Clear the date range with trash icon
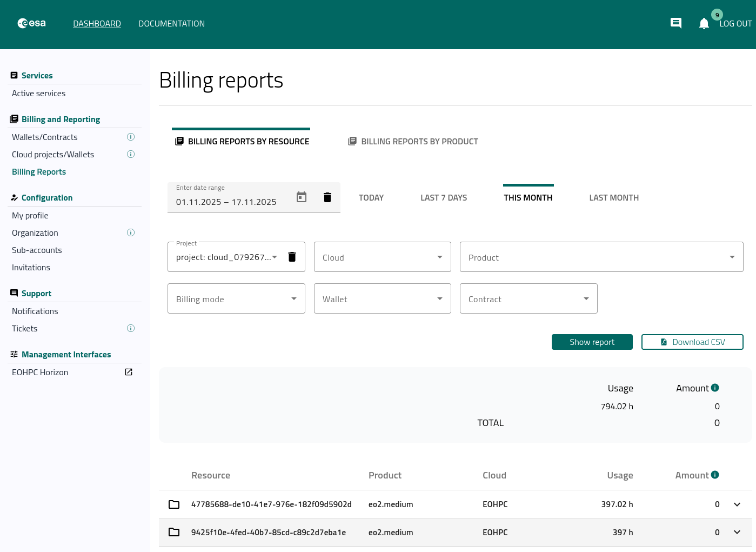This screenshot has height=552, width=756. tap(327, 197)
